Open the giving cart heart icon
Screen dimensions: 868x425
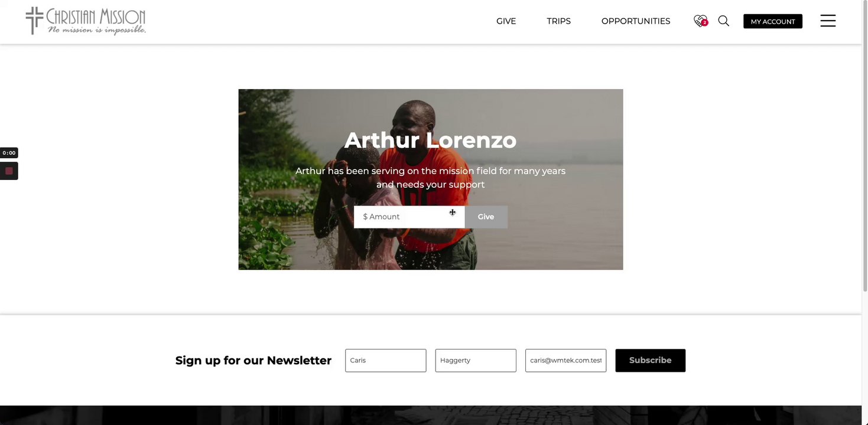[700, 21]
